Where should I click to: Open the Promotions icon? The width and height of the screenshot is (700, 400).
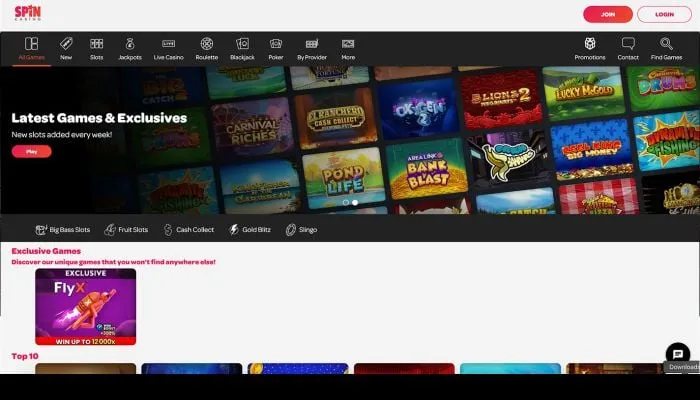click(x=590, y=43)
